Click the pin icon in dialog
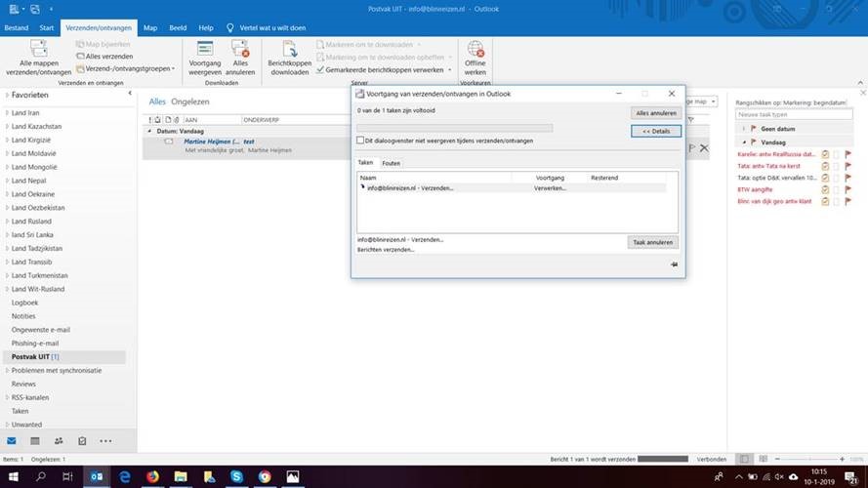This screenshot has height=488, width=868. coord(674,264)
